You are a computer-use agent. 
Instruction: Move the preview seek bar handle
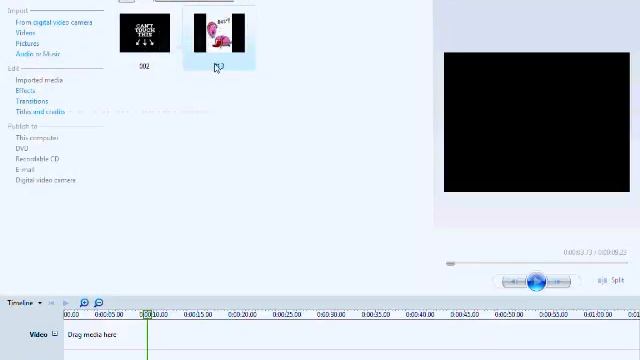pyautogui.click(x=450, y=264)
